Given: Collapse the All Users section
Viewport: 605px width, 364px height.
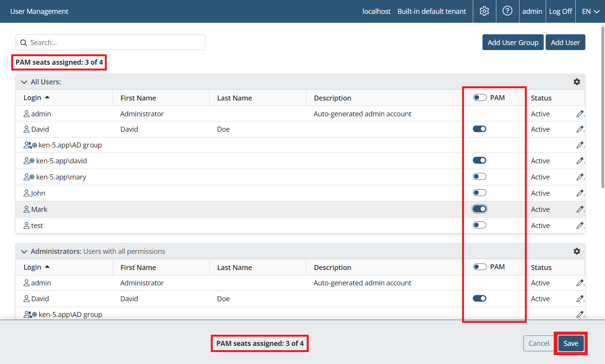Looking at the screenshot, I should pyautogui.click(x=24, y=82).
